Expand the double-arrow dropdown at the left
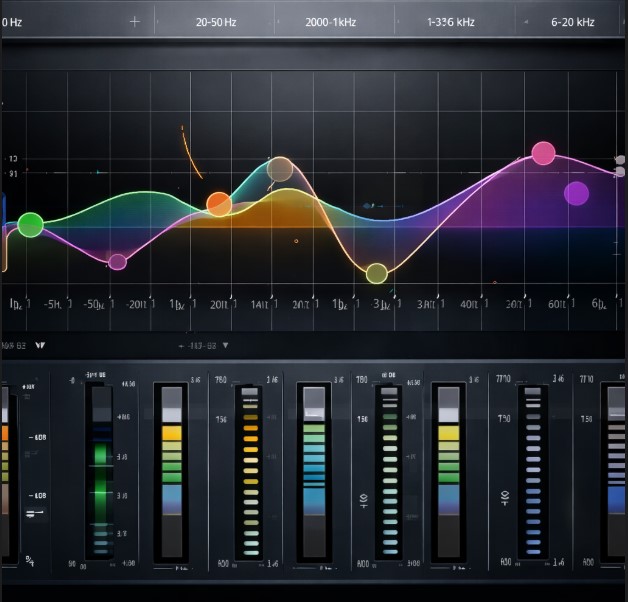628x602 pixels. pyautogui.click(x=40, y=345)
